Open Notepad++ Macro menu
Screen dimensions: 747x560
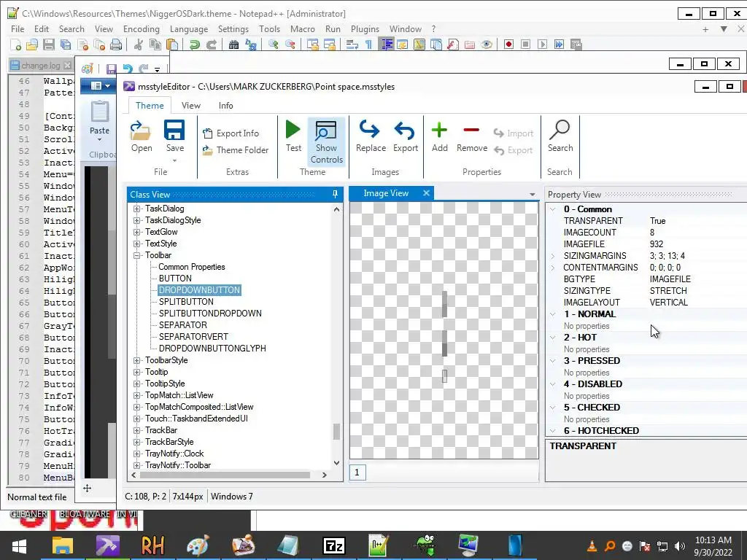pos(303,29)
